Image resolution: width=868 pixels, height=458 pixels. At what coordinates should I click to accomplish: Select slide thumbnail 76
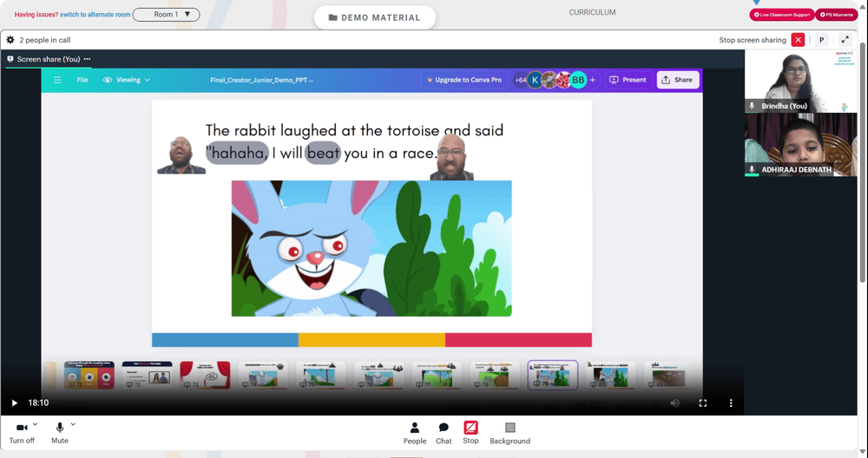point(378,375)
